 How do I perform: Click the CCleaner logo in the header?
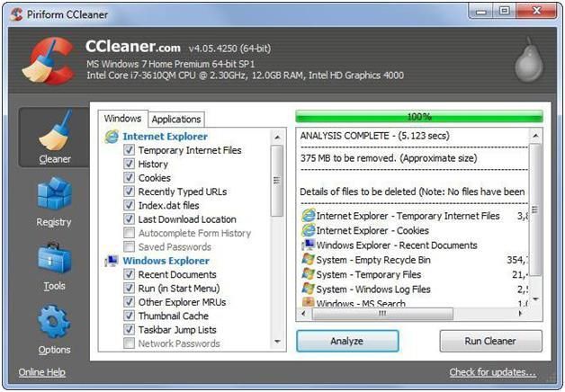click(49, 60)
